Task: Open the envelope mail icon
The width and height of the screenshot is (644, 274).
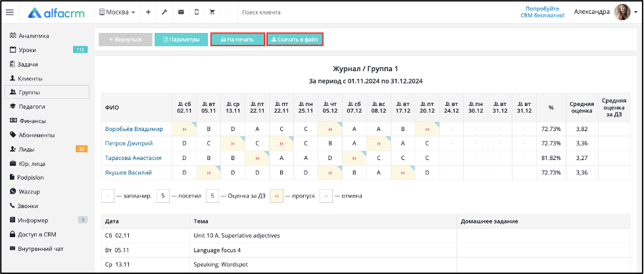Action: 181,13
